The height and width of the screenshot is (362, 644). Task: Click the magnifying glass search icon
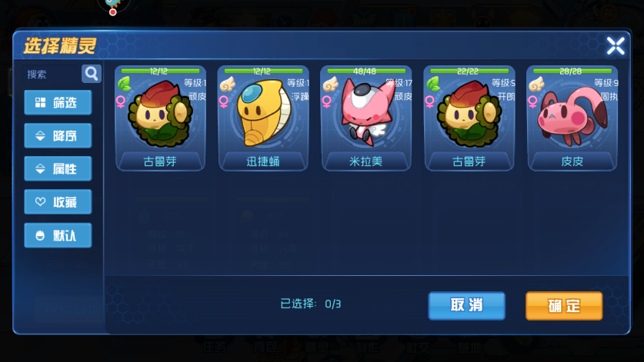[x=92, y=74]
